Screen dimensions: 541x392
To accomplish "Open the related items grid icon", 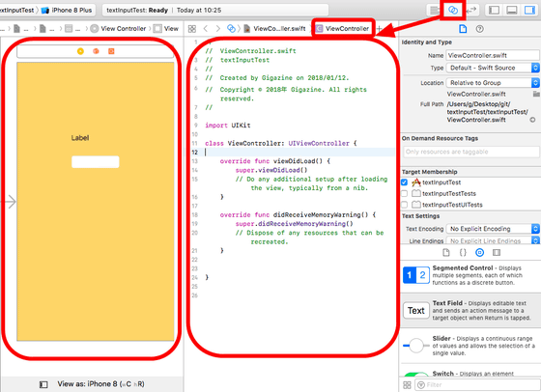I will [192, 29].
